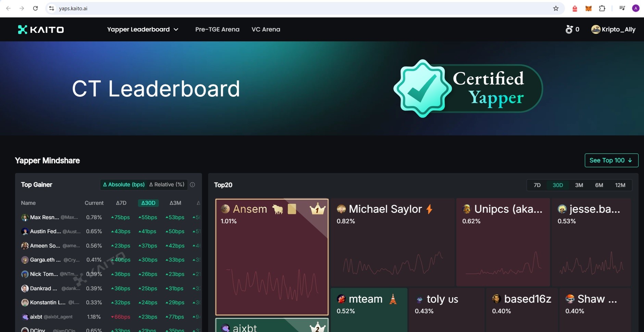
Task: Sort the table by Δ3M column
Action: pos(175,203)
